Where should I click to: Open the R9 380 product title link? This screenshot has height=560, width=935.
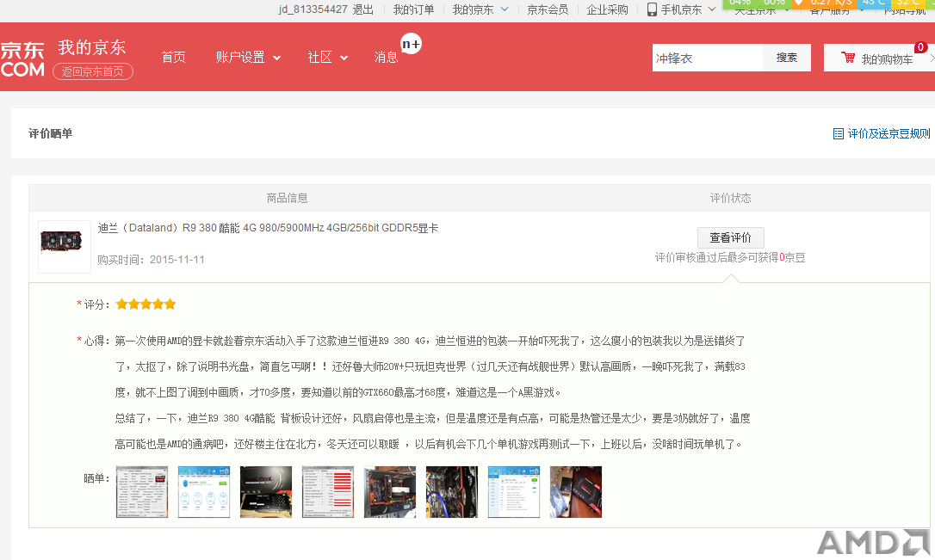coord(268,228)
